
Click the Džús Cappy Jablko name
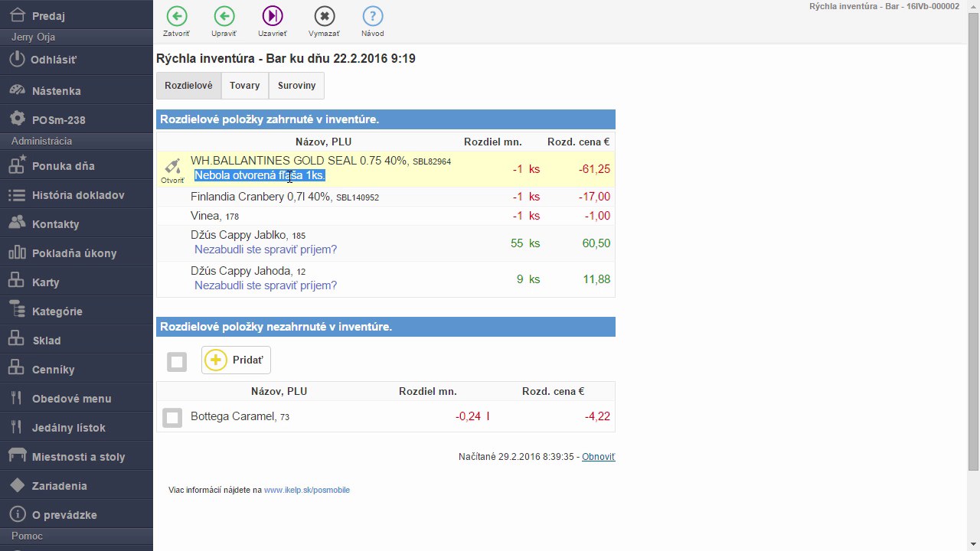(x=238, y=235)
